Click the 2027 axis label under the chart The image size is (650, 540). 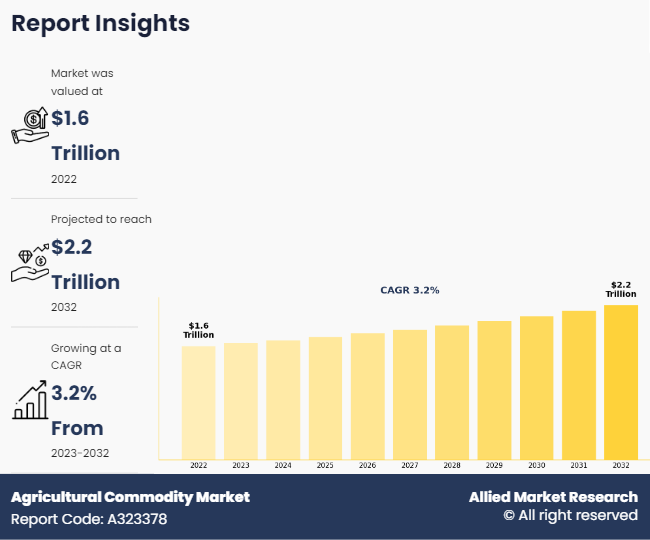point(410,466)
